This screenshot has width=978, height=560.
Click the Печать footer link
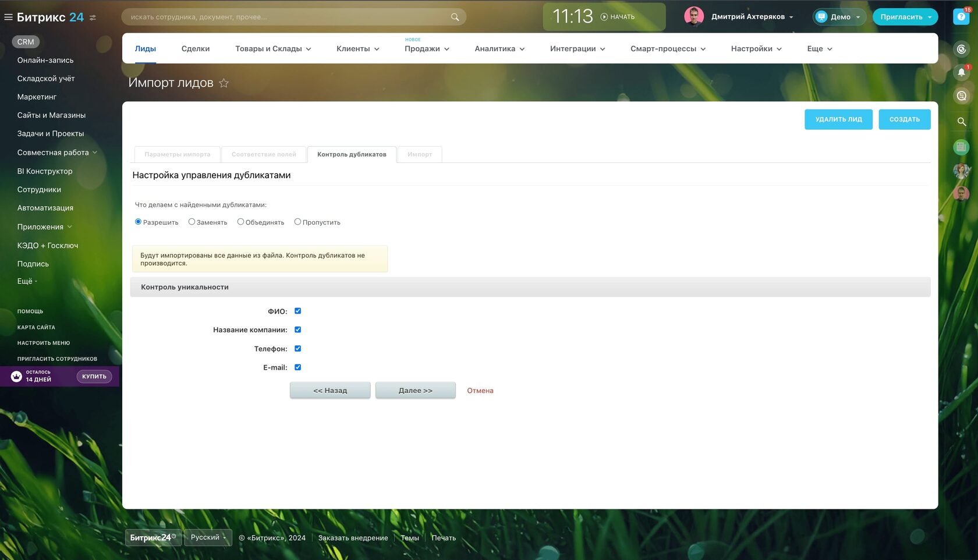click(444, 538)
